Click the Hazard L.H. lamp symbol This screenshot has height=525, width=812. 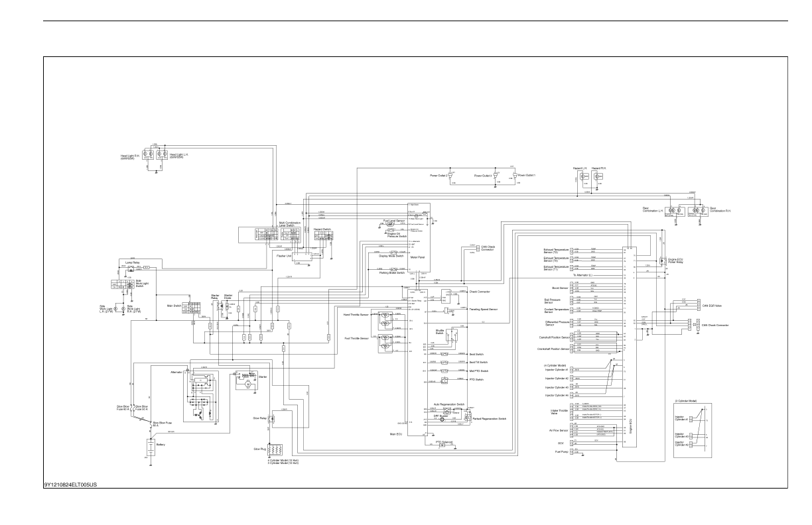[x=583, y=178]
